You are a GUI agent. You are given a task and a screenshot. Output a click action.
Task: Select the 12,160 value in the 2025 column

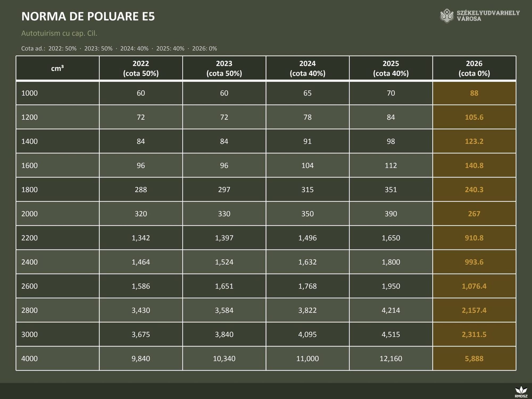pyautogui.click(x=391, y=359)
